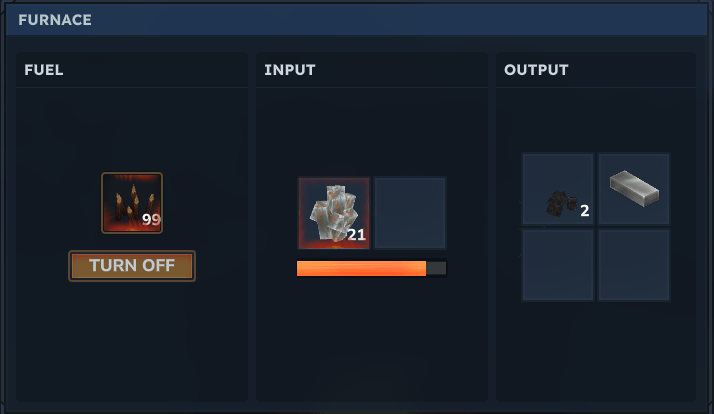Click the FURNACE title bar
Viewport: 714px width, 414px height.
click(x=357, y=20)
